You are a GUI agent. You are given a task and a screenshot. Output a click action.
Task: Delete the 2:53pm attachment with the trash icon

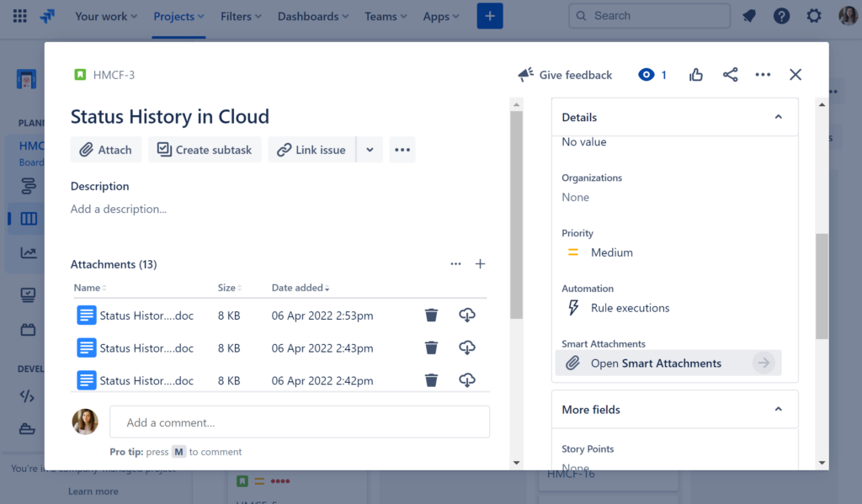[x=431, y=315]
